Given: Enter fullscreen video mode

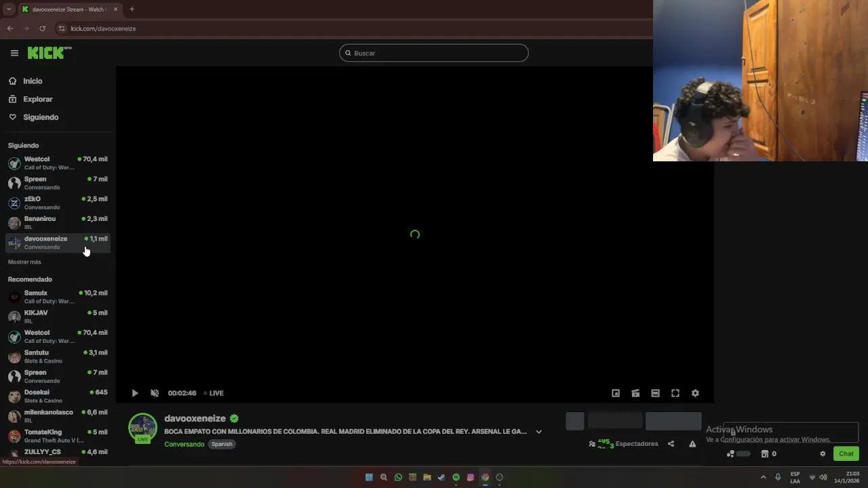Looking at the screenshot, I should click(675, 393).
